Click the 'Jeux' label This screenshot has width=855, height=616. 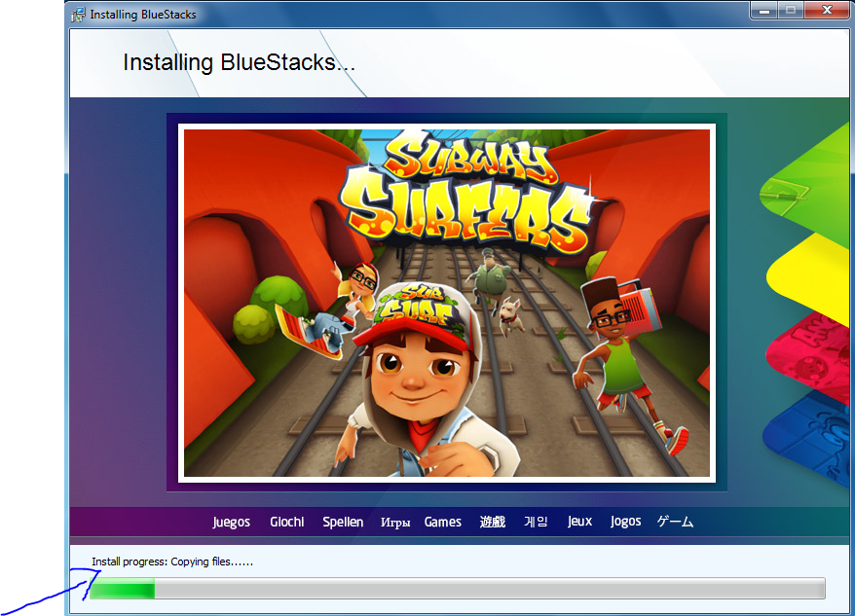(579, 522)
